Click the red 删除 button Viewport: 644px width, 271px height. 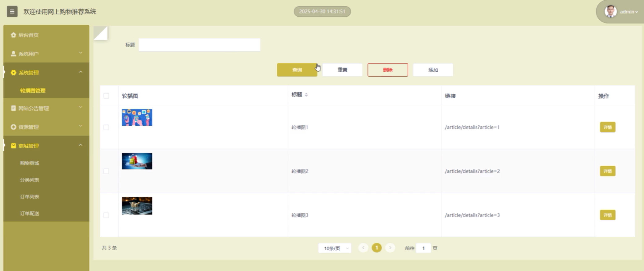[387, 70]
